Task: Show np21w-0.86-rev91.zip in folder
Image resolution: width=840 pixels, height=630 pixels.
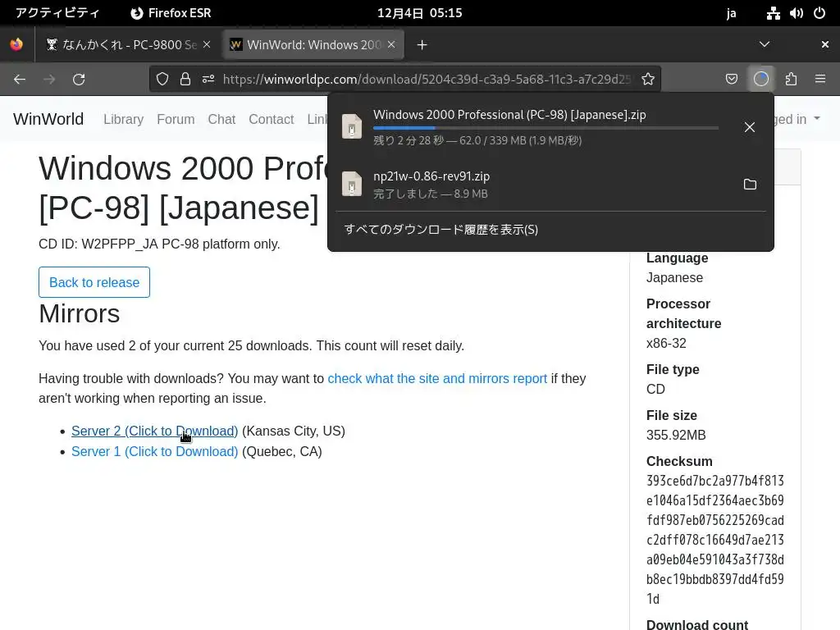Action: 750,185
